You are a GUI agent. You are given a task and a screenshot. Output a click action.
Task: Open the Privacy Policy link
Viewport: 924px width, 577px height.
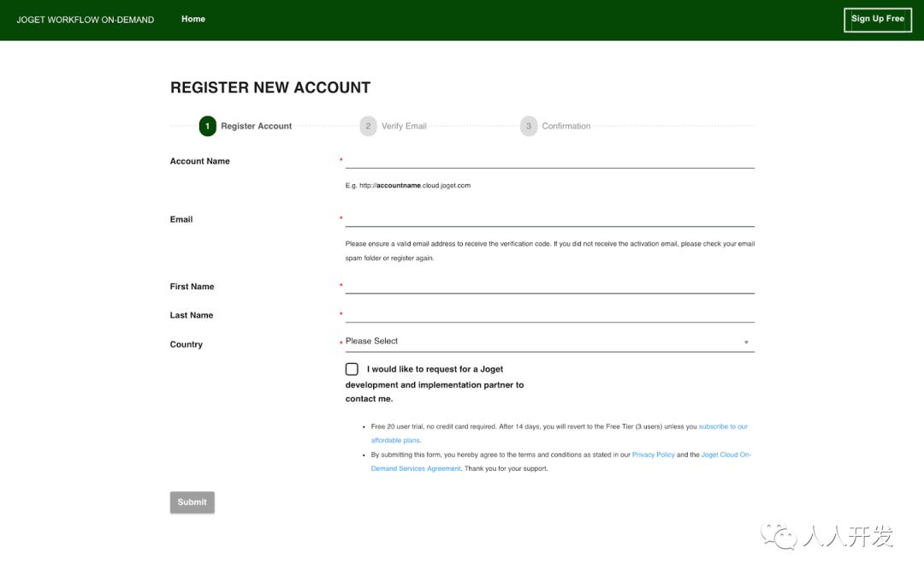pyautogui.click(x=653, y=455)
